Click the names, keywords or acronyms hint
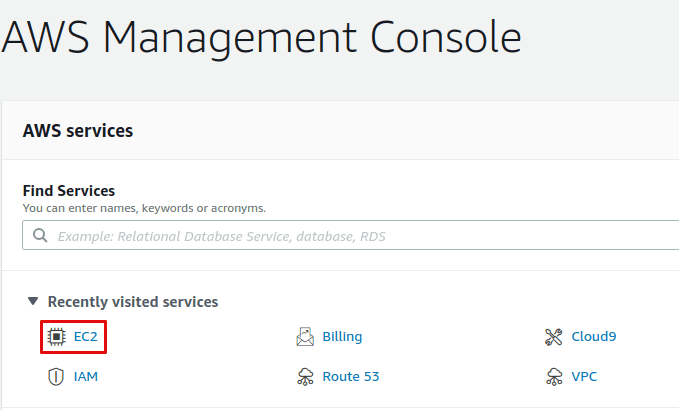 [144, 208]
